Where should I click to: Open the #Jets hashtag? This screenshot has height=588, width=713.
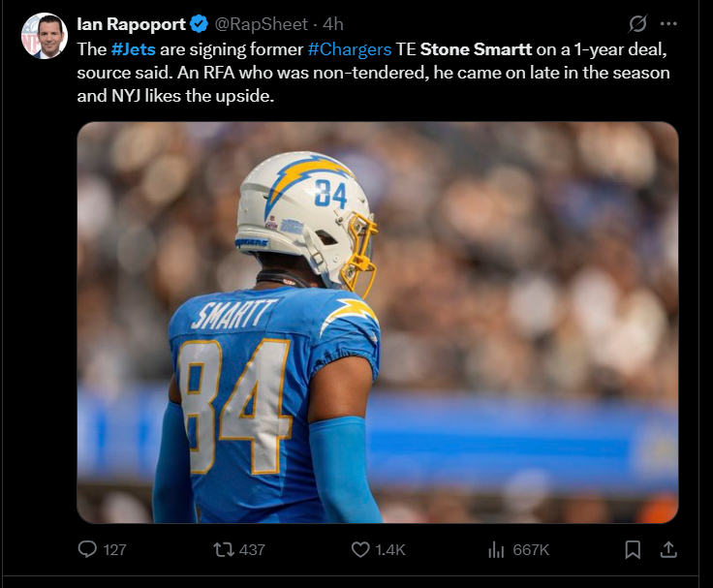(133, 49)
